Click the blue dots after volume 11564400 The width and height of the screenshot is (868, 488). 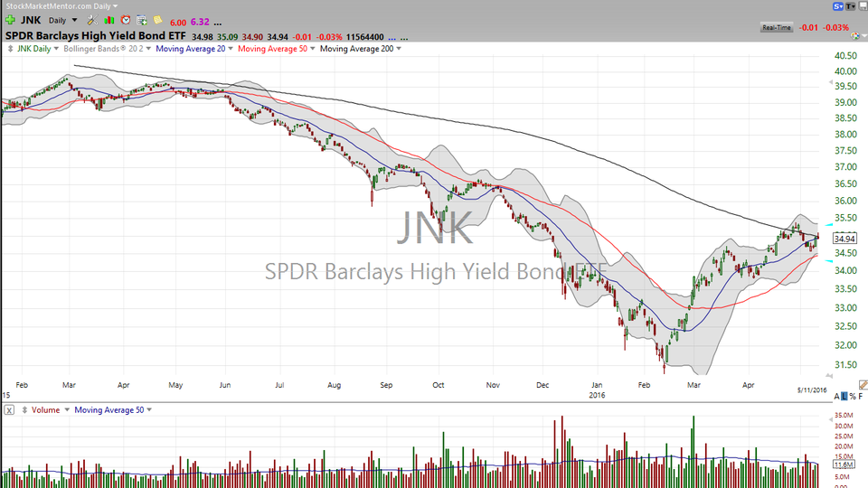[392, 38]
